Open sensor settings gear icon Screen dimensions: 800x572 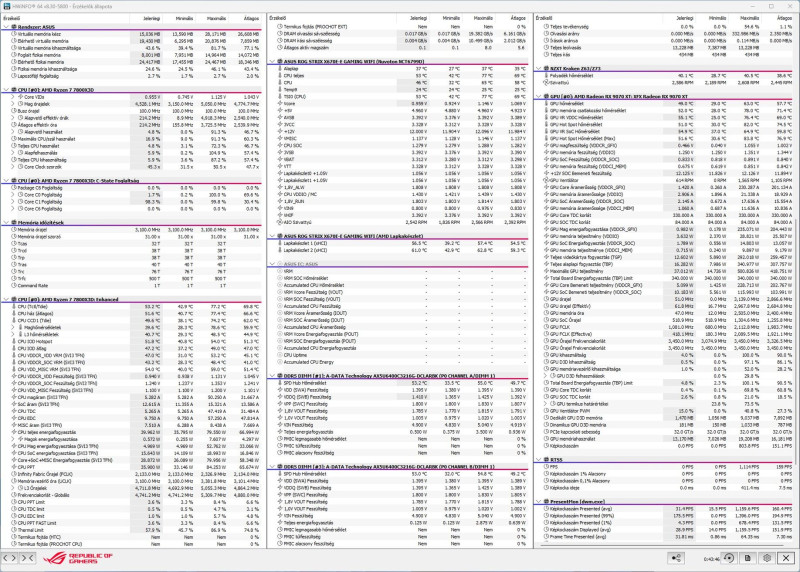point(767,558)
